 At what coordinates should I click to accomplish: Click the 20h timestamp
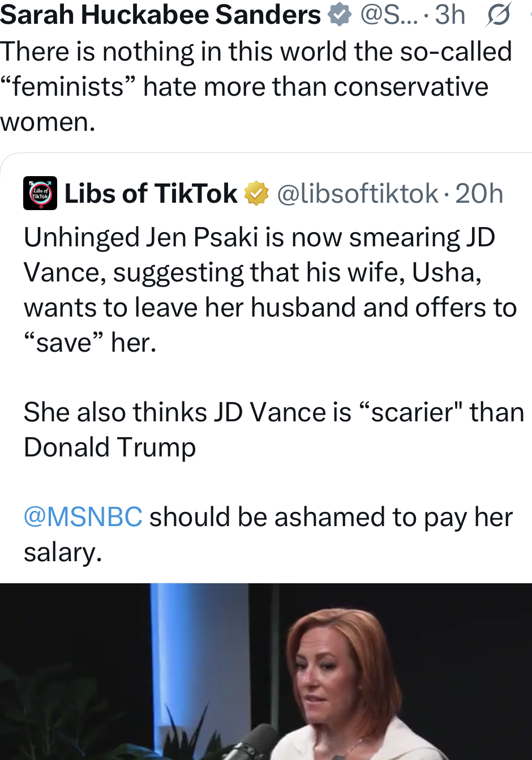click(x=479, y=194)
